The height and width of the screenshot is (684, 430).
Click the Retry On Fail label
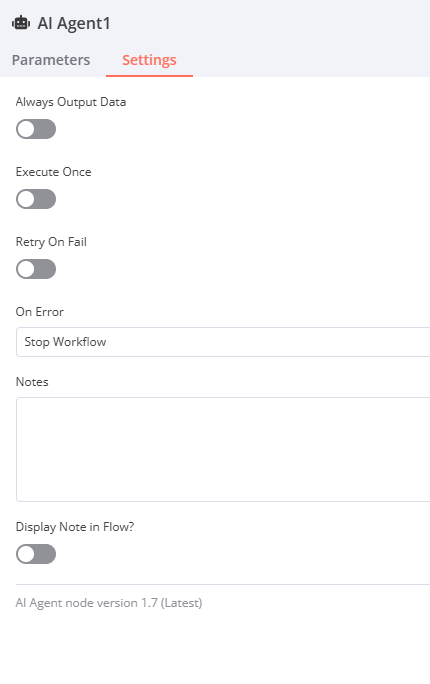pyautogui.click(x=51, y=242)
